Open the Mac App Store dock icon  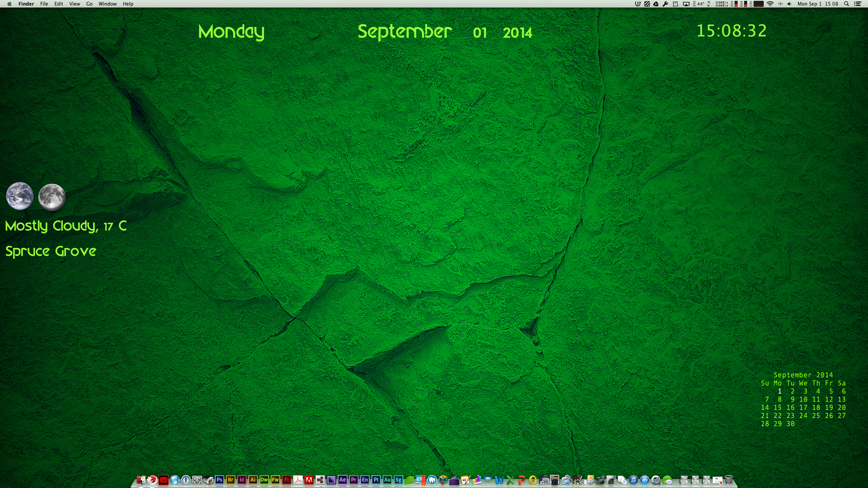pos(644,480)
